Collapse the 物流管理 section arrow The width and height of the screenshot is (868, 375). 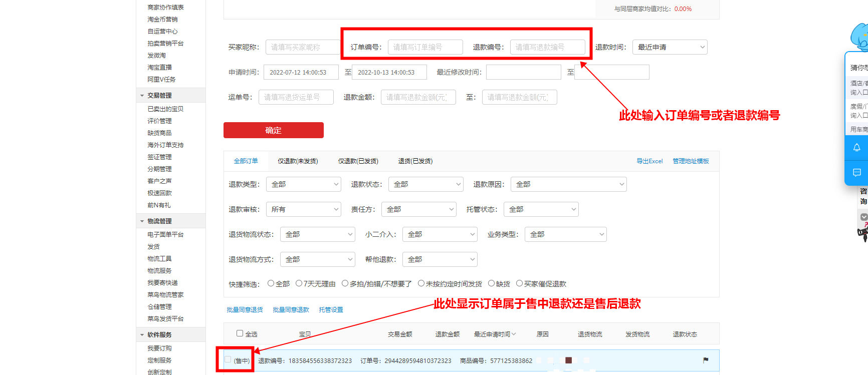[142, 221]
